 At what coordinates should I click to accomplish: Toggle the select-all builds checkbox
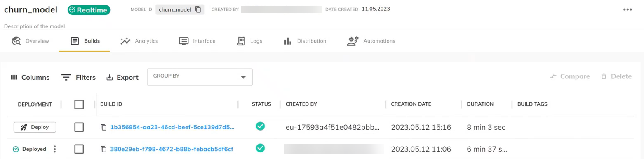point(79,104)
